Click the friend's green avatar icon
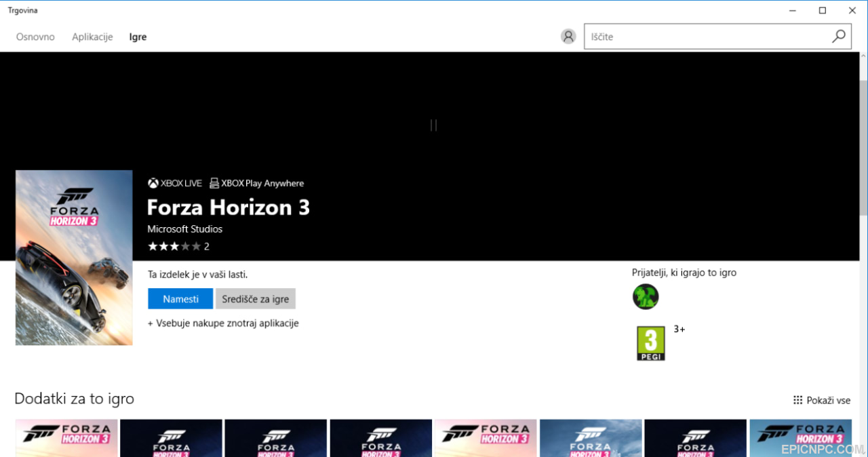The image size is (868, 457). 646,296
